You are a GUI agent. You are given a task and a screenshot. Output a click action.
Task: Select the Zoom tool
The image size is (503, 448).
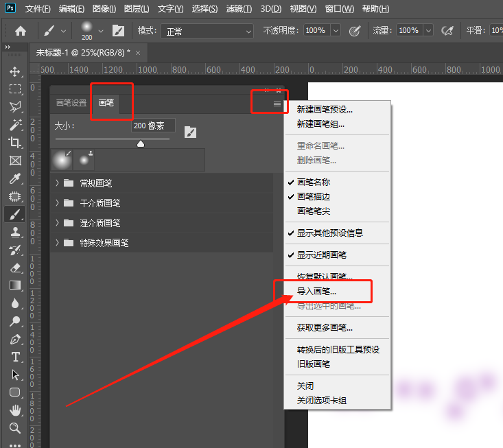coord(15,428)
